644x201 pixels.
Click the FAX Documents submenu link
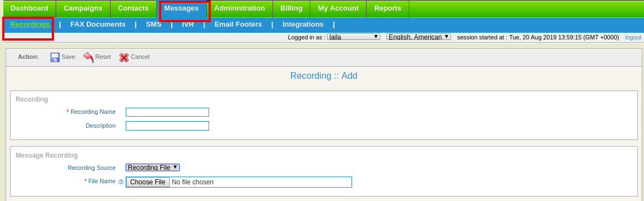click(98, 24)
